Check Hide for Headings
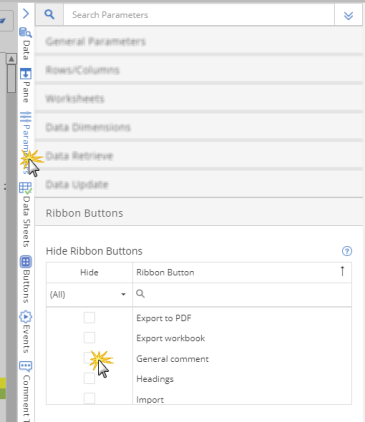 pyautogui.click(x=89, y=378)
